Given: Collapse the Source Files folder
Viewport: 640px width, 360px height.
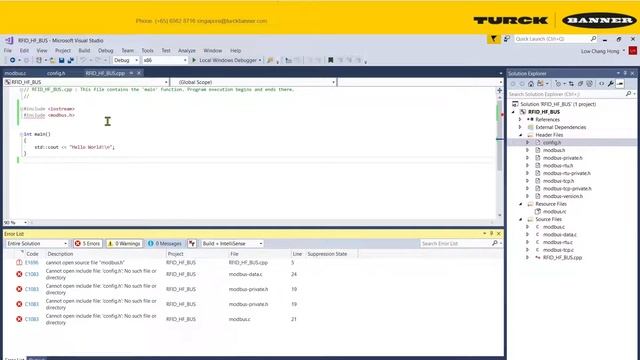Looking at the screenshot, I should (520, 219).
